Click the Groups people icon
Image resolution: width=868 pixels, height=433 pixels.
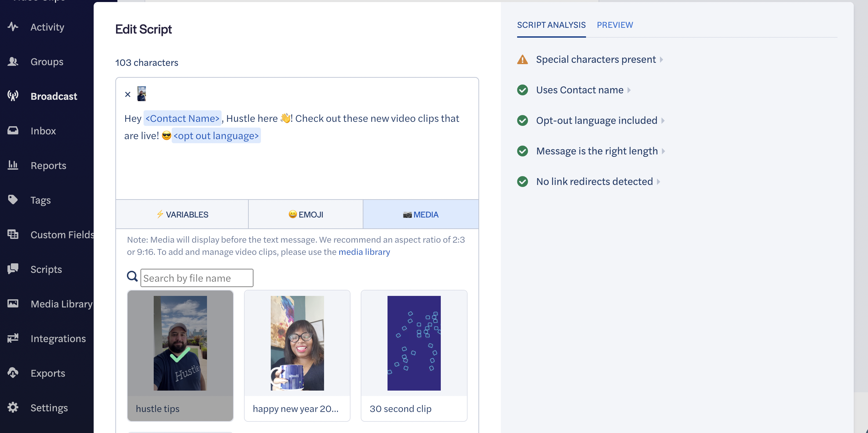pos(13,61)
